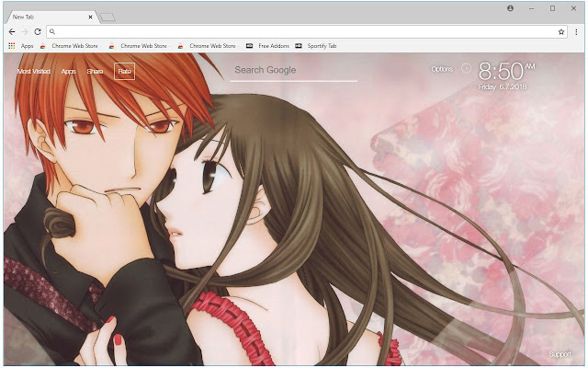Click the search magnifier icon in address bar
588x368 pixels.
(52, 32)
